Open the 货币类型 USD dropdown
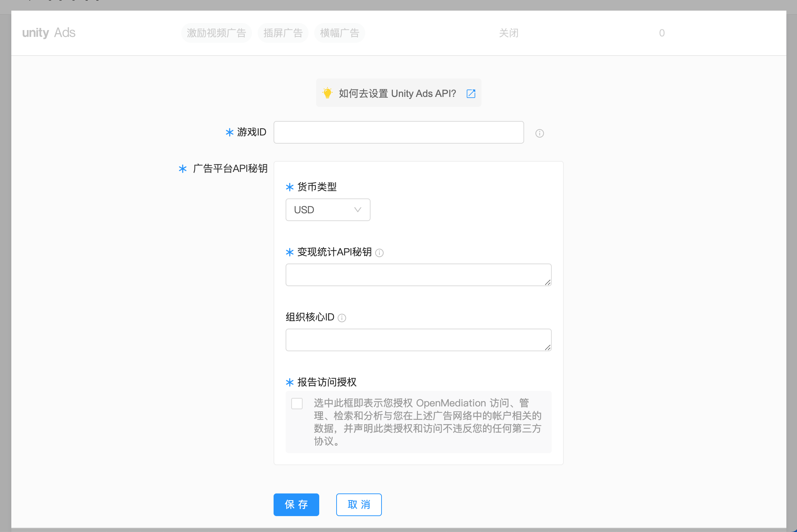Image resolution: width=797 pixels, height=532 pixels. 328,210
